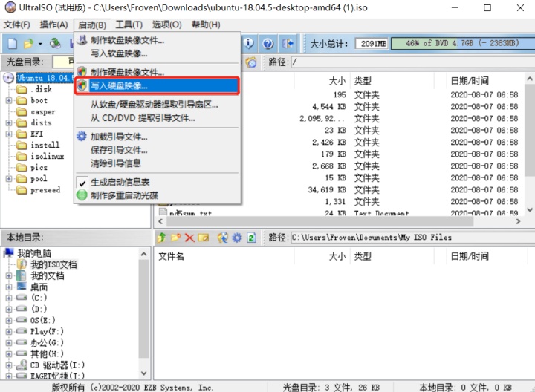Open the 选项(O) menu
Image resolution: width=535 pixels, height=392 pixels.
[166, 24]
